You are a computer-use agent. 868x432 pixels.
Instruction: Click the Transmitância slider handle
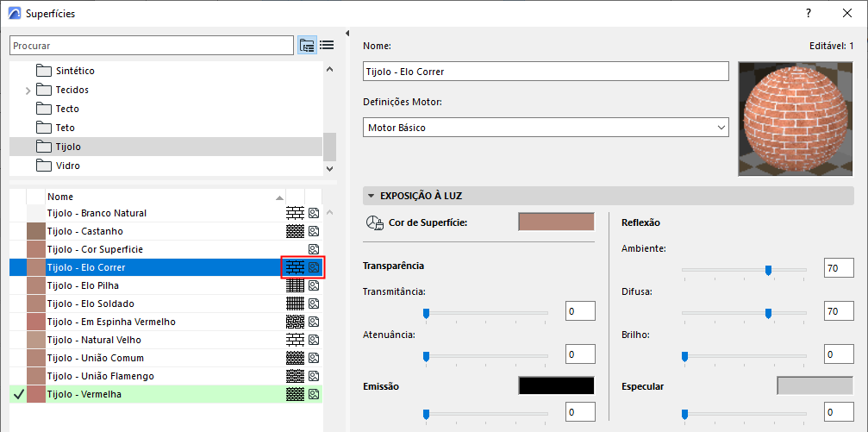[427, 314]
